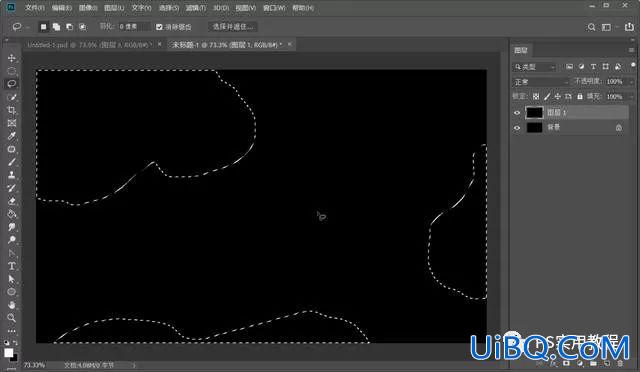Toggle layer filtering on/off switch
Screen dimensions: 640x372
(633, 65)
